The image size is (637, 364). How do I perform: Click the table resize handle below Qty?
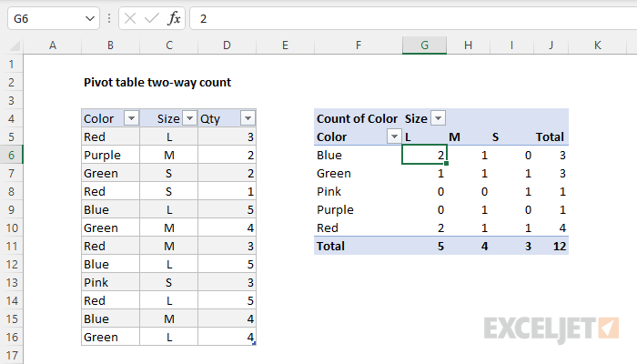(x=254, y=344)
